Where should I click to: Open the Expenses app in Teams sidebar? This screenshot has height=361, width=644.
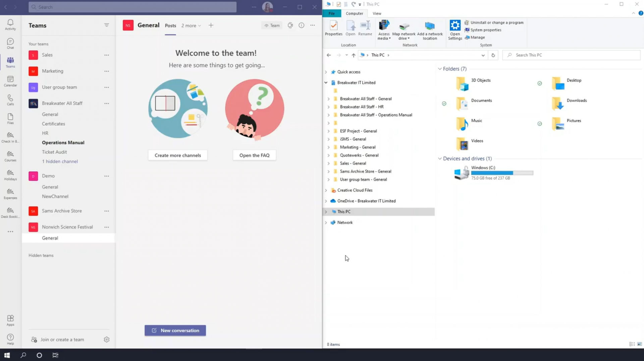[10, 194]
